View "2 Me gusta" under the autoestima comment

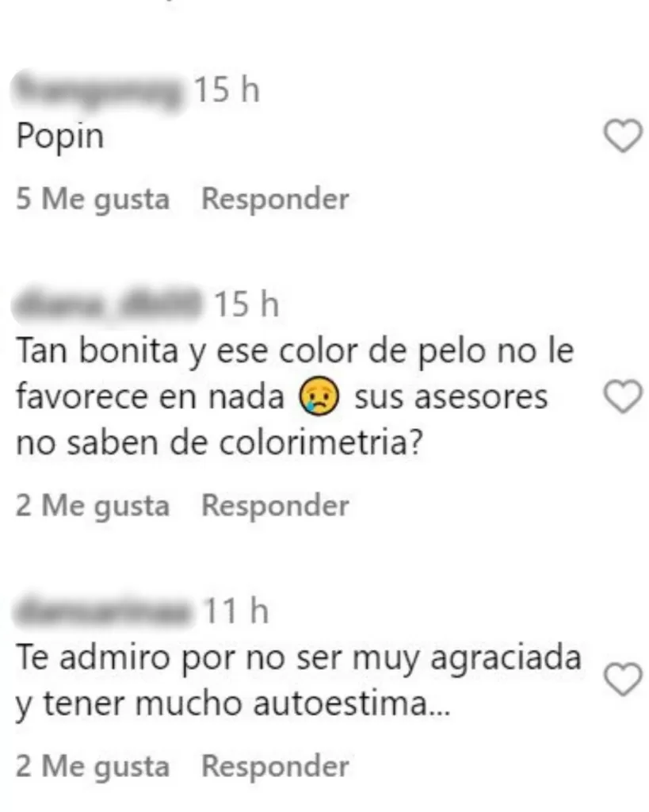point(93,767)
